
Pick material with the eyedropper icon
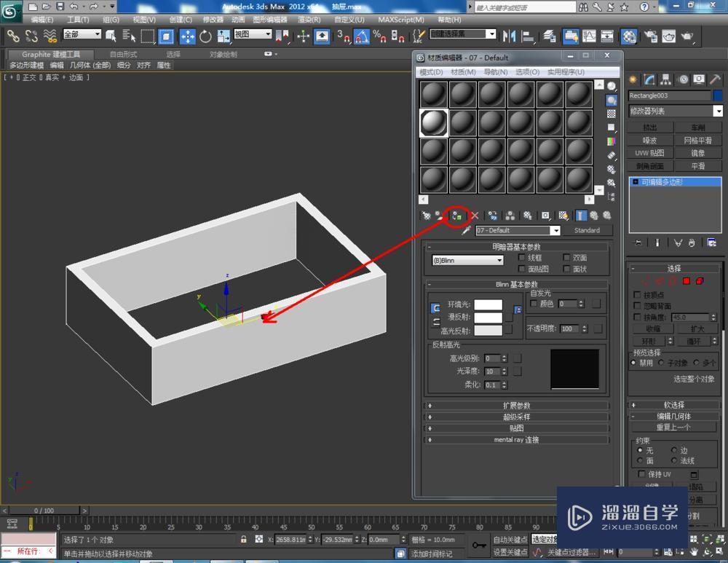point(466,231)
